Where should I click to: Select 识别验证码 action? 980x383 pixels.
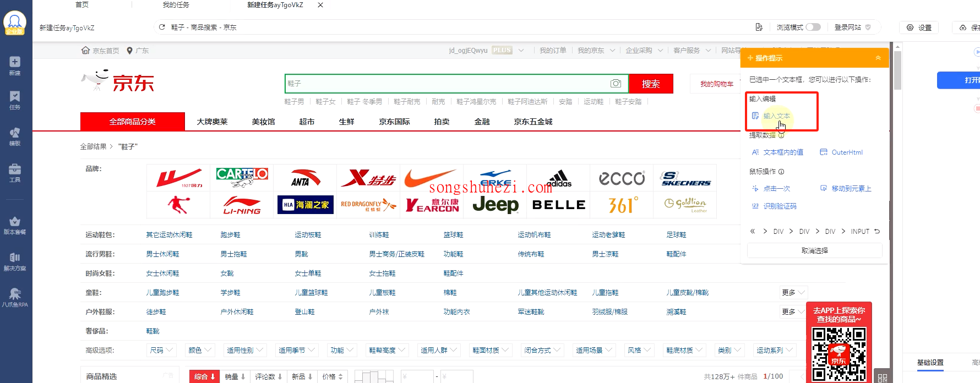point(774,206)
